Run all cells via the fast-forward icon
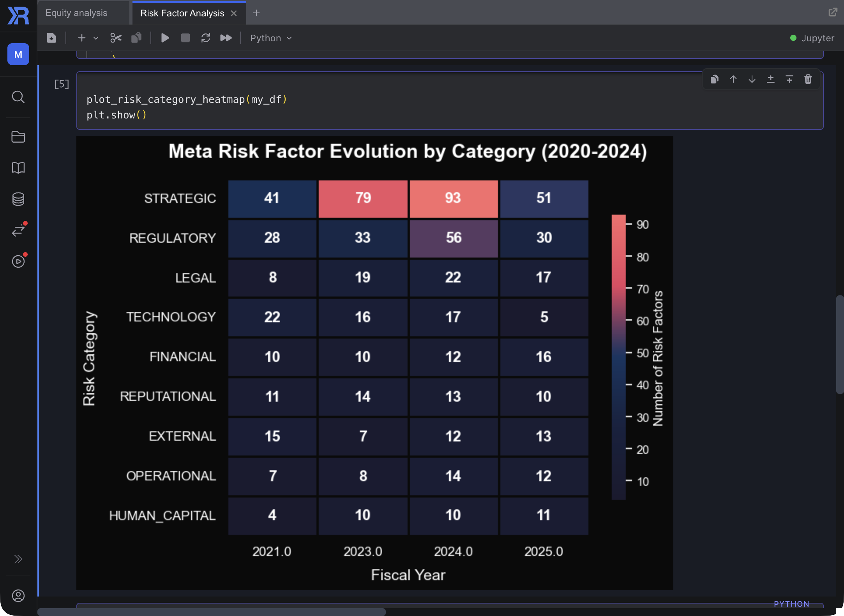The height and width of the screenshot is (616, 844). (x=226, y=38)
